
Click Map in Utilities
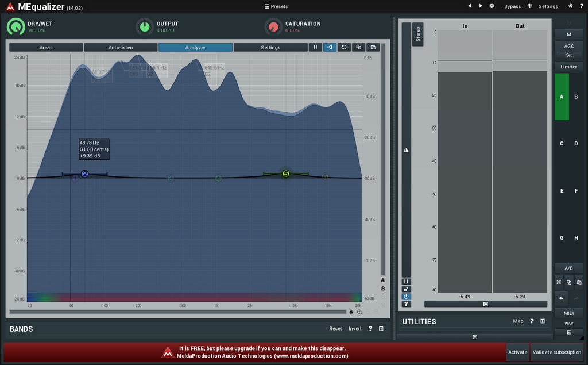(518, 321)
